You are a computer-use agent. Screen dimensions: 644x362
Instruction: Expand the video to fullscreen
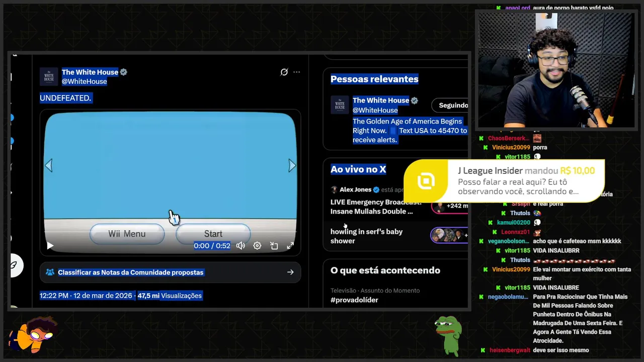[x=290, y=246]
